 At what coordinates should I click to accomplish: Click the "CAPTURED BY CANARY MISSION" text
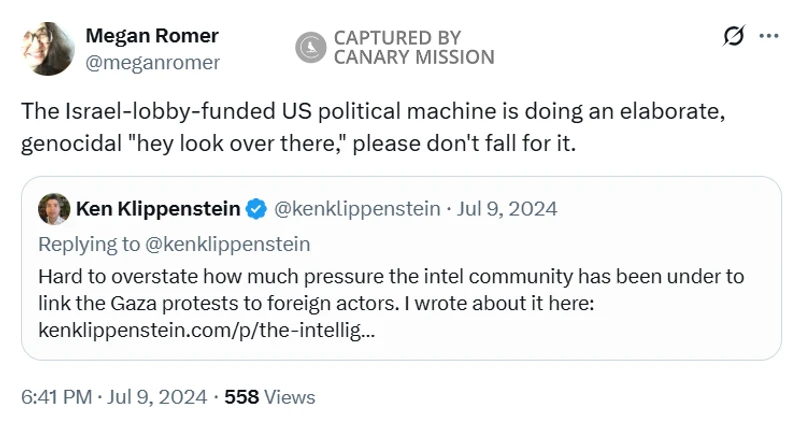[413, 47]
